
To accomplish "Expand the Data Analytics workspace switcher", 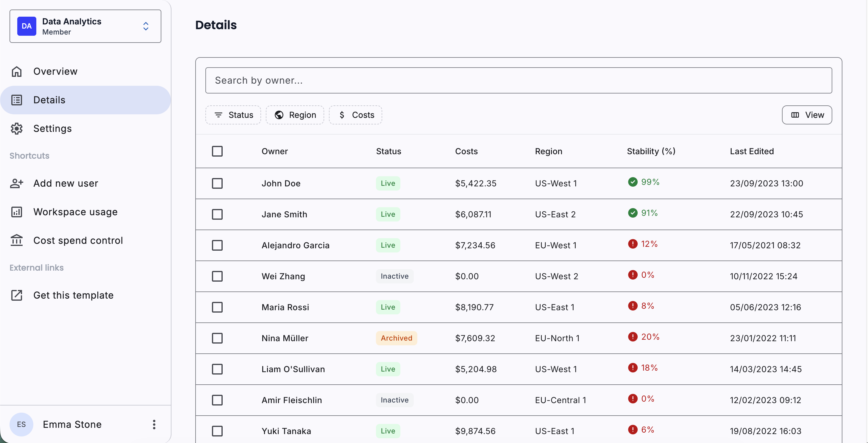I will (x=146, y=26).
